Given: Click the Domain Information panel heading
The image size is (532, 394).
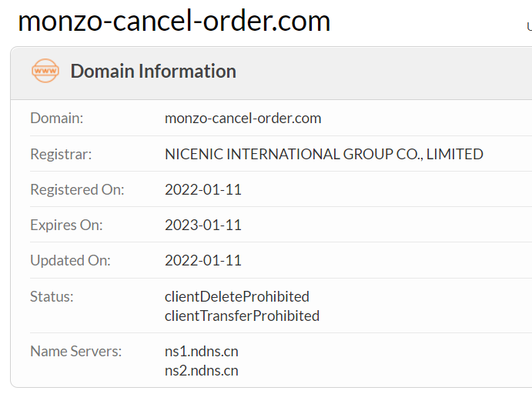Looking at the screenshot, I should (153, 72).
